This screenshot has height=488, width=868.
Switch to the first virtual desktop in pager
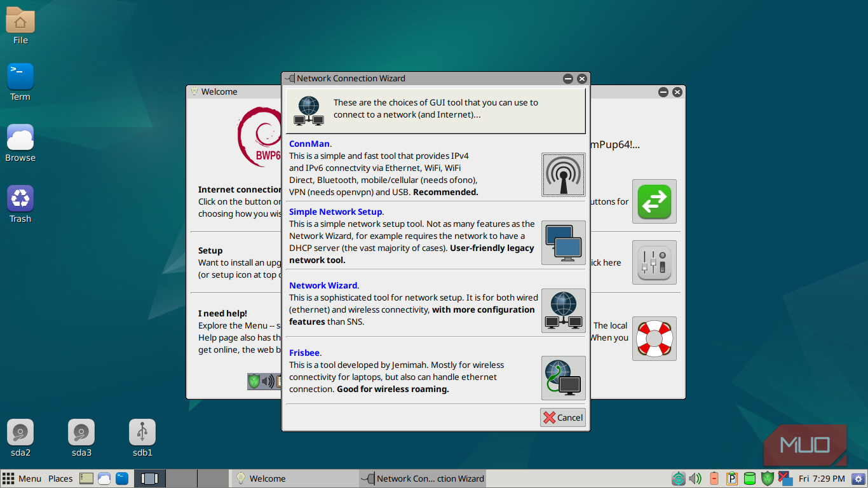(x=150, y=478)
